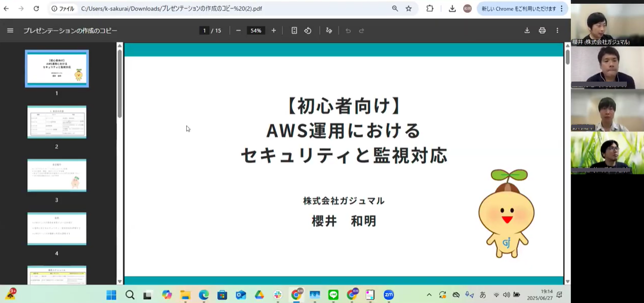The image size is (644, 303).
Task: Click the undo arrow in PDF toolbar
Action: (348, 30)
